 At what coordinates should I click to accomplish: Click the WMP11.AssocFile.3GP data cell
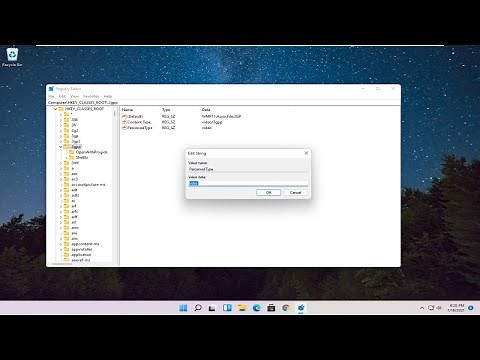tap(221, 116)
